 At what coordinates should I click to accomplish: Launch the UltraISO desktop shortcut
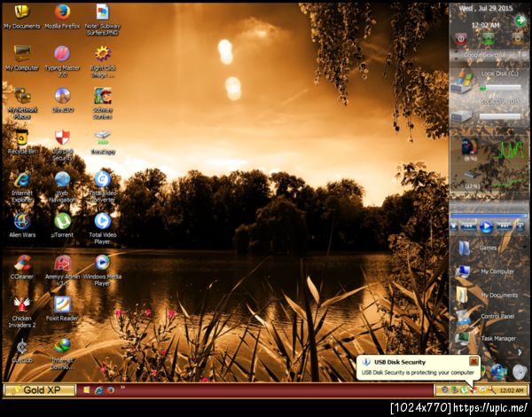62,100
